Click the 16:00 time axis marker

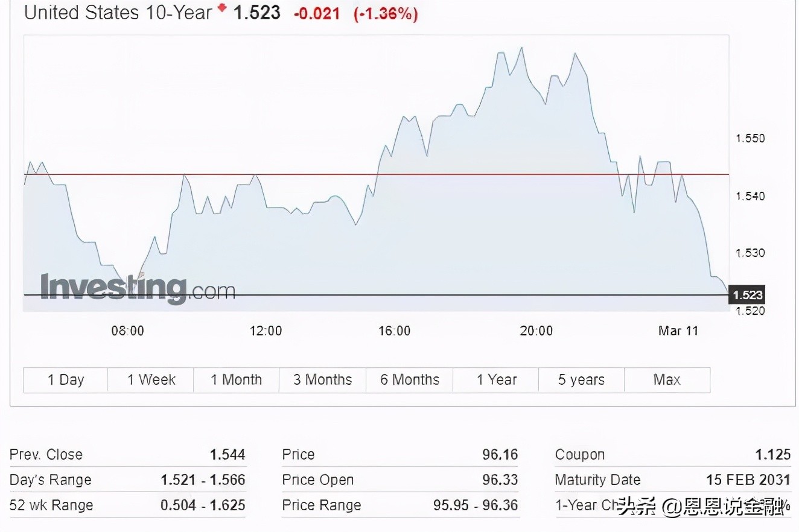point(394,331)
